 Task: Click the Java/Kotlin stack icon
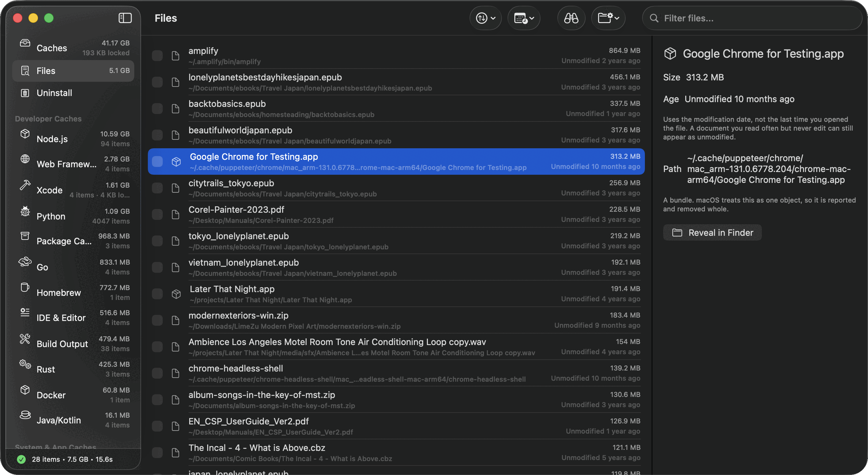click(25, 415)
